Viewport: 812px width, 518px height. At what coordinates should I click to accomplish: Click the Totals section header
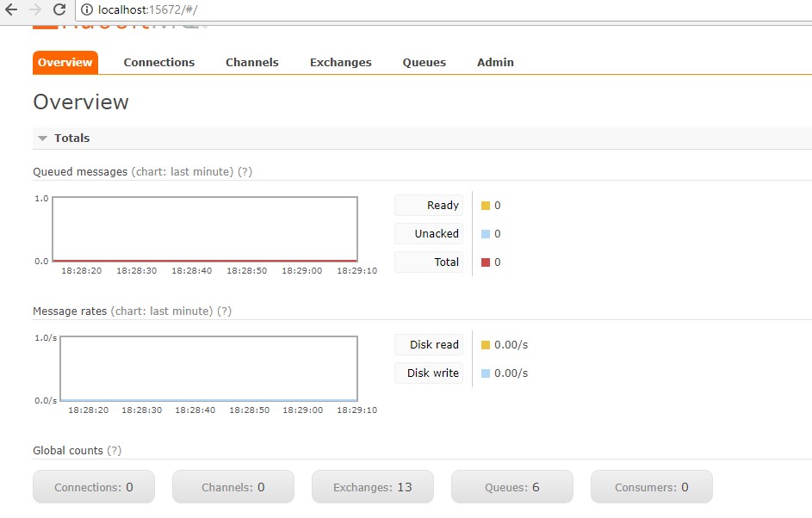[422, 139]
